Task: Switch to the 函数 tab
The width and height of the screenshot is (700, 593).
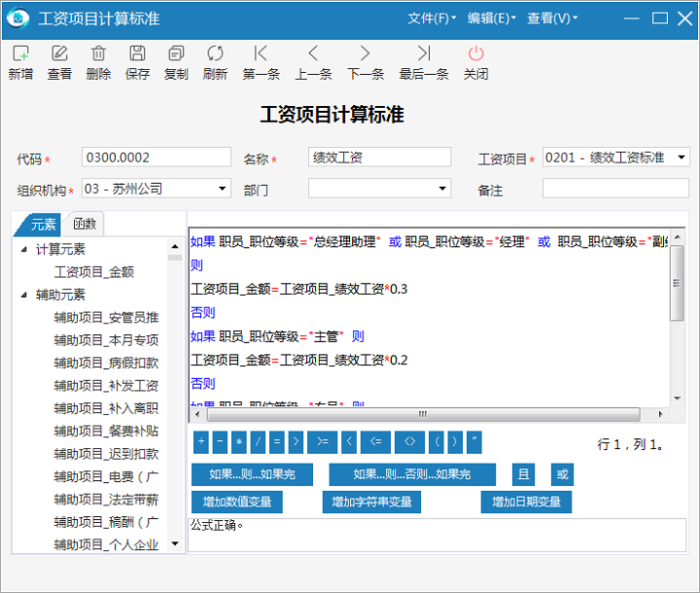Action: click(85, 224)
